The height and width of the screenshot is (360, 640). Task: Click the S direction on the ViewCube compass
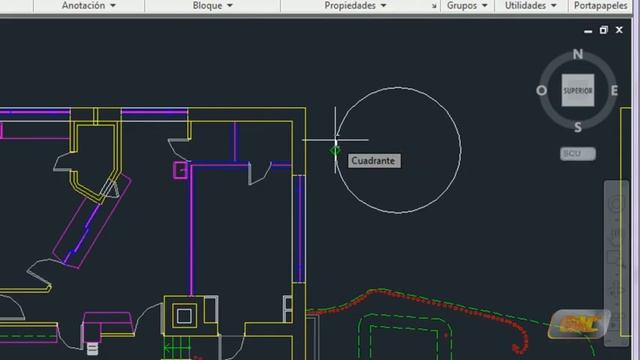point(578,127)
